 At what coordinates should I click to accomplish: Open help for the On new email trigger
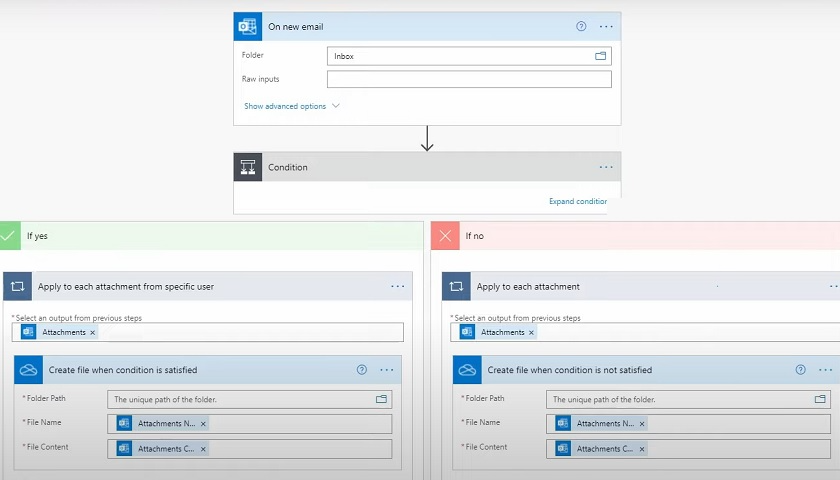pyautogui.click(x=581, y=26)
